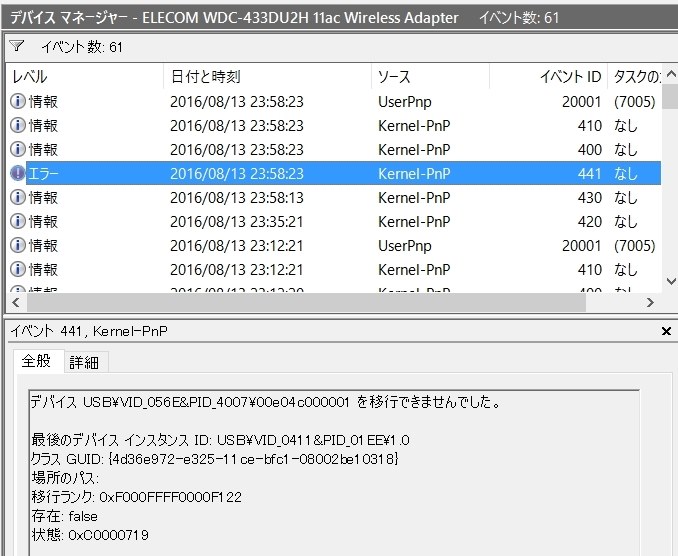
Task: Click info icon of 20001 event at 23:58:23
Action: pos(18,102)
